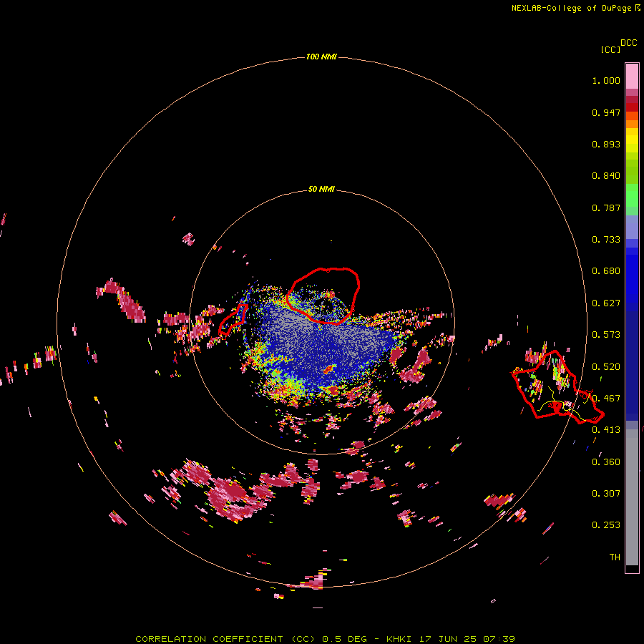The image size is (644, 644).
Task: Click the 0.840 scale value
Action: 606,176
